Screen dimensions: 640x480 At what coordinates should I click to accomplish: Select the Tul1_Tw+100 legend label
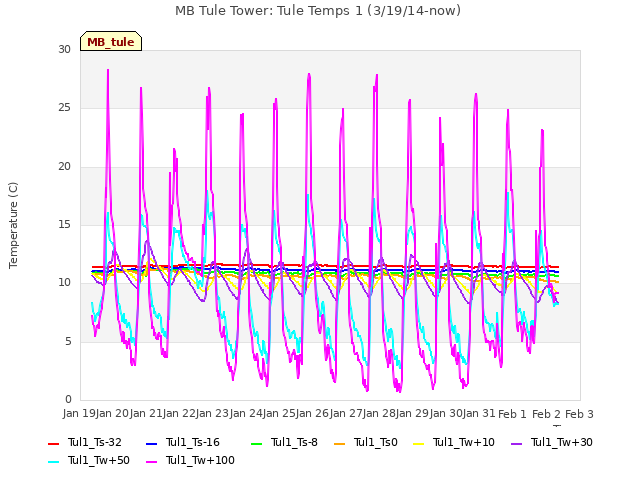(200, 460)
